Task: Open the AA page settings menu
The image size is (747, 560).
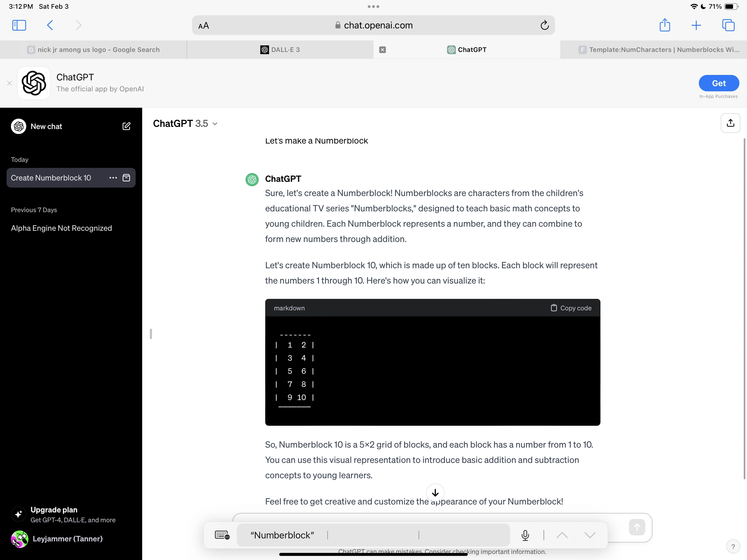Action: [204, 26]
